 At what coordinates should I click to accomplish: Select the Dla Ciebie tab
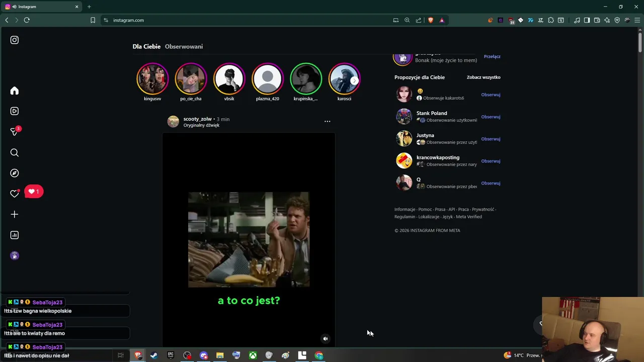(x=146, y=46)
